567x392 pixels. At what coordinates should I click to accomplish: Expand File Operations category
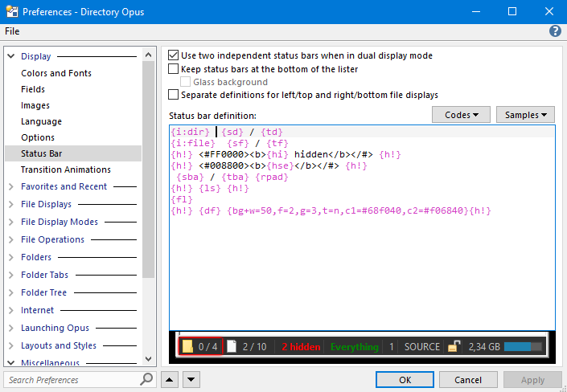11,239
